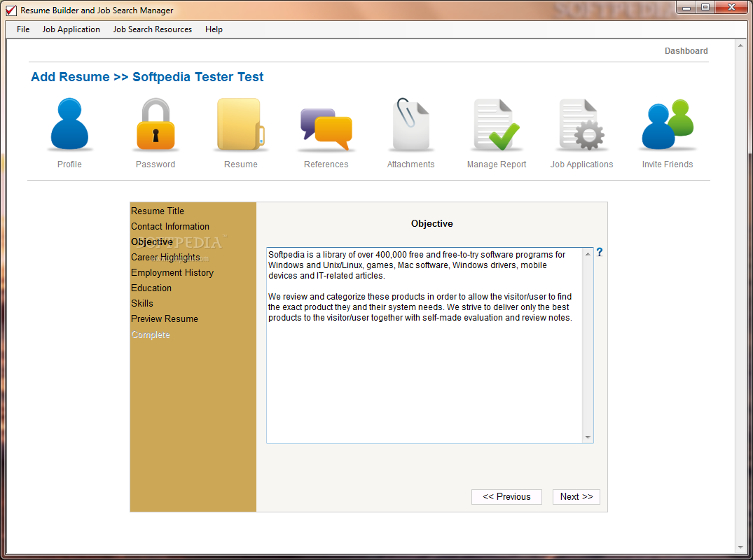The width and height of the screenshot is (753, 560).
Task: Select the Objective step in sidebar
Action: (152, 242)
